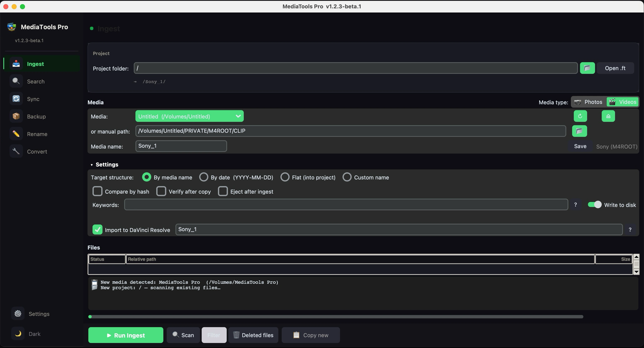Start the Run Ingest button
The height and width of the screenshot is (348, 644).
(126, 335)
